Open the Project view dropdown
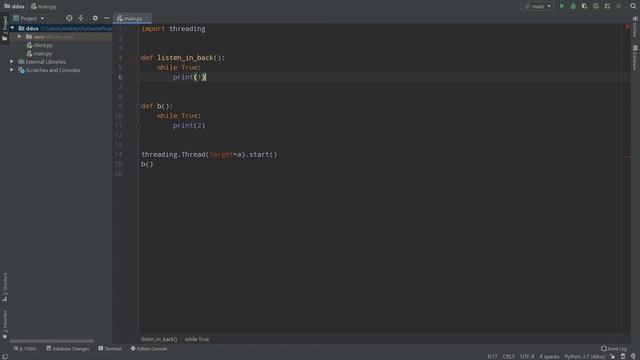 tap(29, 18)
